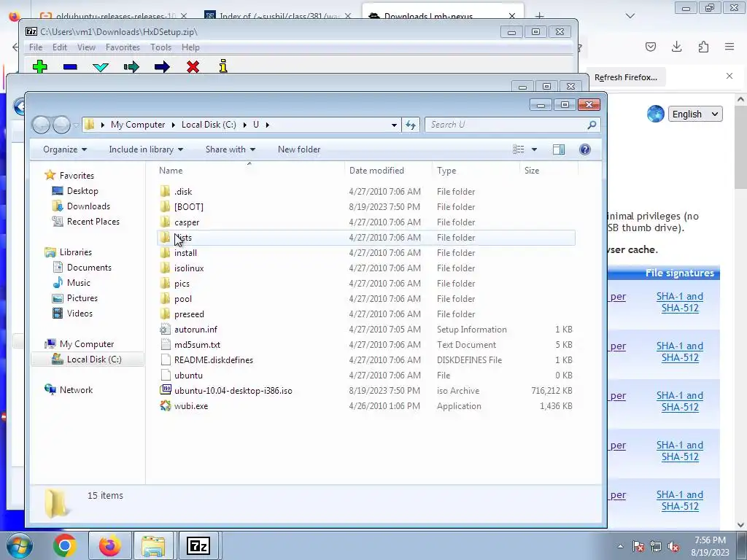Toggle the preview pane icon
The width and height of the screenshot is (747, 560).
tap(559, 149)
